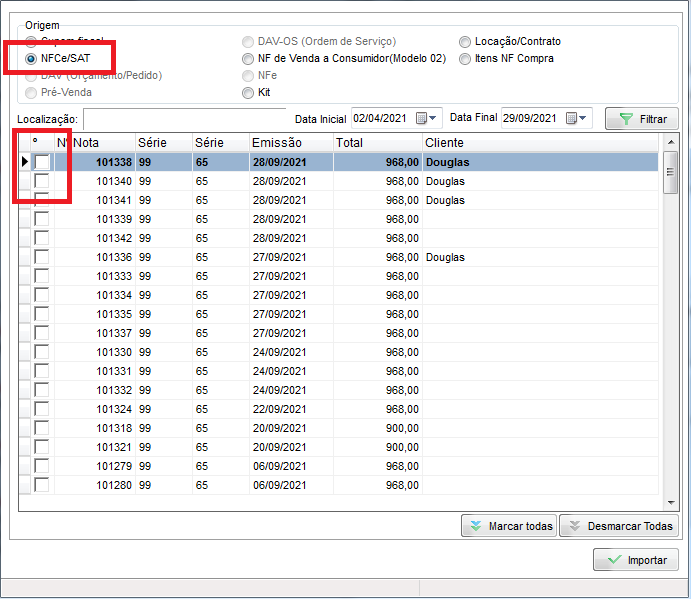Click the calendar icon in Data Final
The width and height of the screenshot is (691, 599).
[x=571, y=118]
